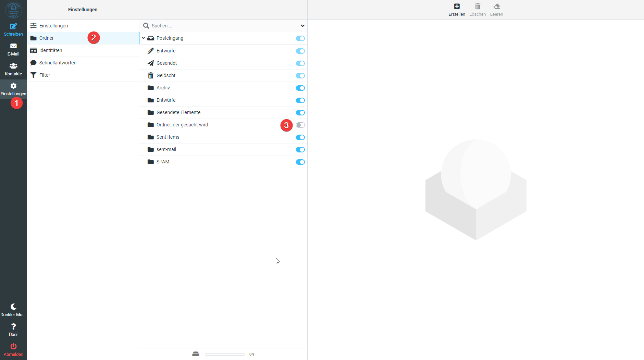Select the Gesendete Elemente folder

[178, 112]
